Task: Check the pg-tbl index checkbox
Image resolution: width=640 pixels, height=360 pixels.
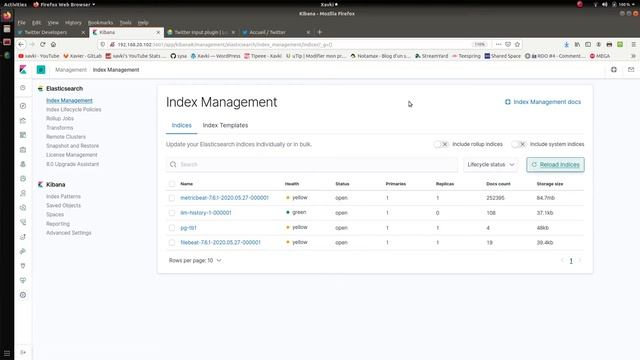Action: click(172, 228)
